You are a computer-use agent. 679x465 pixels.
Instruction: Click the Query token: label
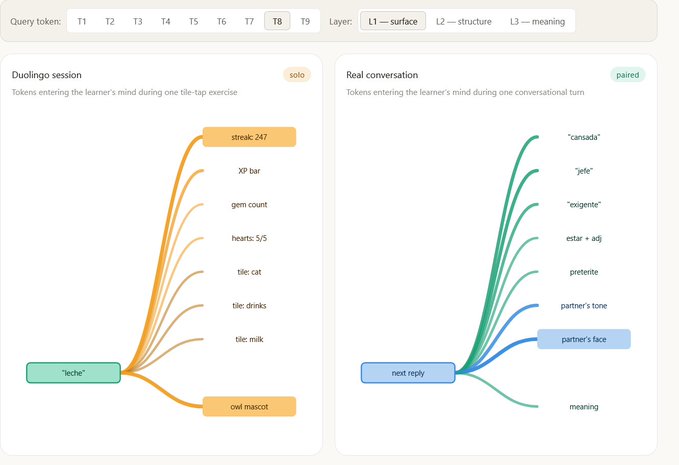click(36, 21)
